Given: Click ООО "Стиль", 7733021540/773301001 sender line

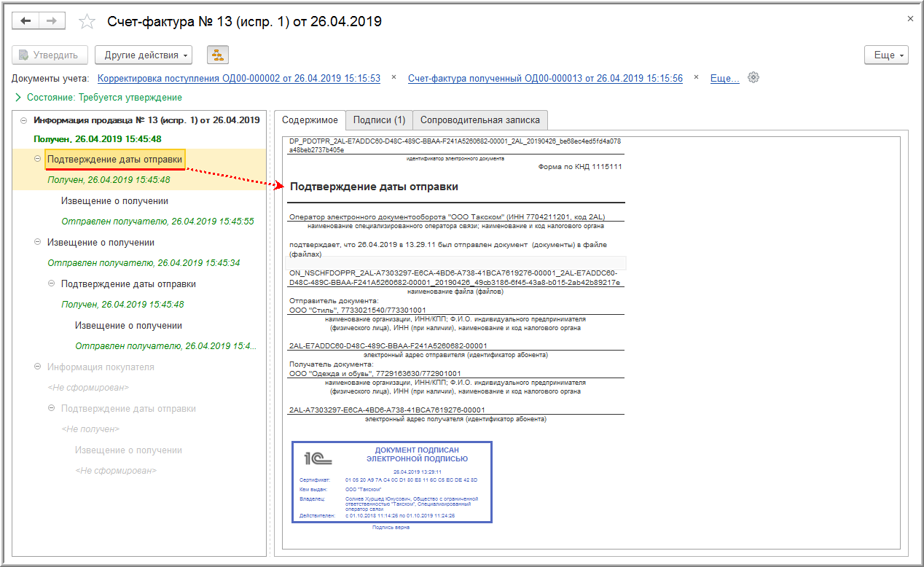Looking at the screenshot, I should [358, 310].
